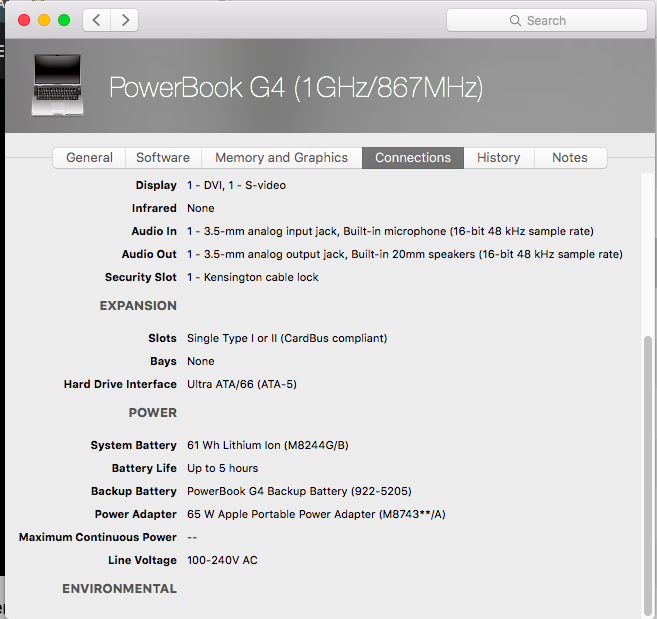Screen dimensions: 657x619
Task: Switch to the General tab
Action: pyautogui.click(x=89, y=158)
